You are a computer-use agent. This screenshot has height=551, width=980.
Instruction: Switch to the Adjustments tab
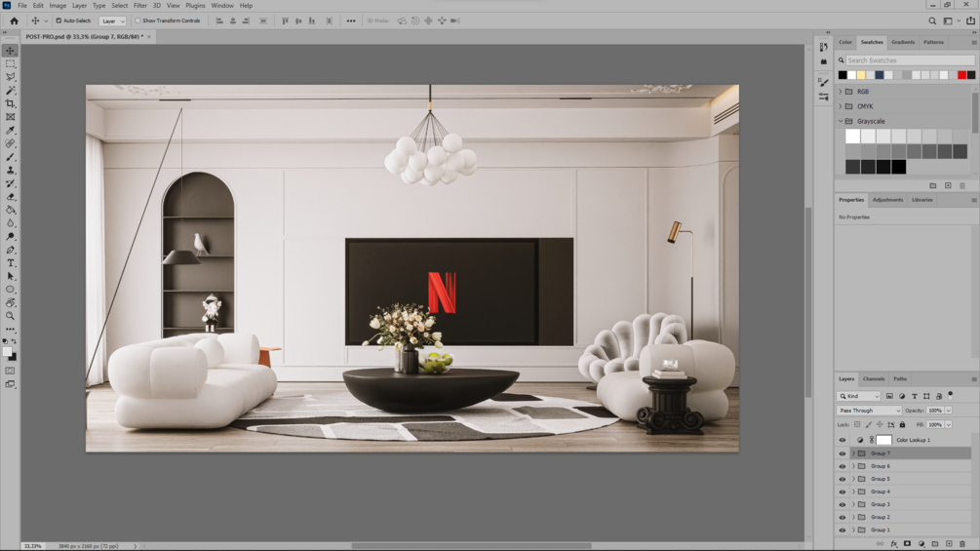pos(887,200)
